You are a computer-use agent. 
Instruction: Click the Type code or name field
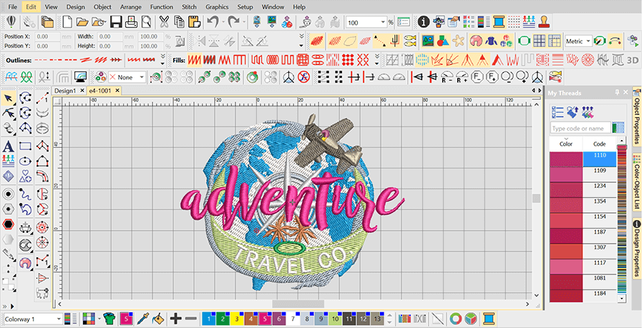(x=580, y=129)
